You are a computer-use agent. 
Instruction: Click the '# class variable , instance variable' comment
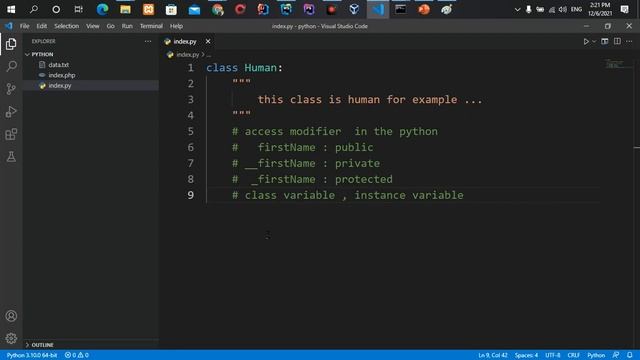pos(348,195)
